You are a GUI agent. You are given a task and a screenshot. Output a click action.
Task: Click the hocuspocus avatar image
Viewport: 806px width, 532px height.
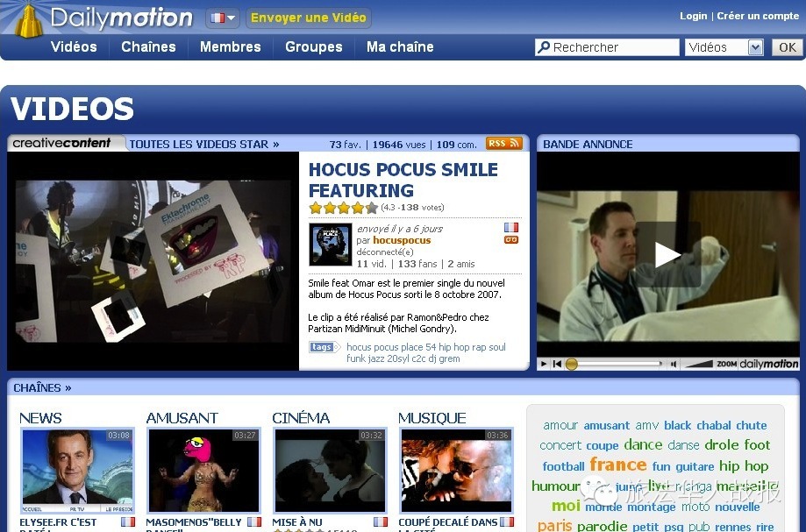tap(331, 245)
